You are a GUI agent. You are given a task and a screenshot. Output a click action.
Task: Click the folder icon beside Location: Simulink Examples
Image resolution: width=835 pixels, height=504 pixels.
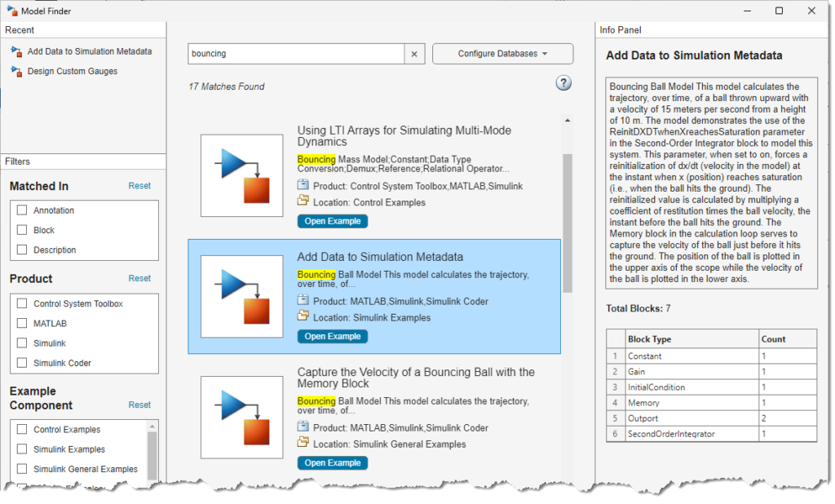click(x=303, y=316)
